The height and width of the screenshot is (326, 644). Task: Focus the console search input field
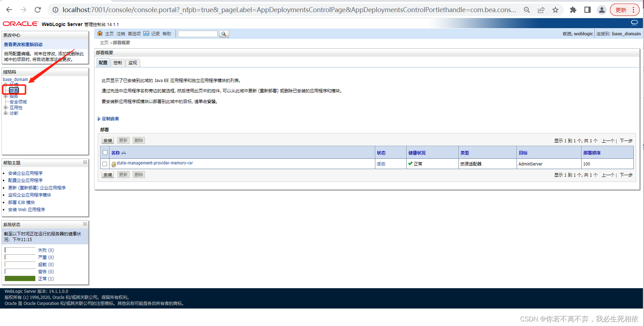[198, 34]
